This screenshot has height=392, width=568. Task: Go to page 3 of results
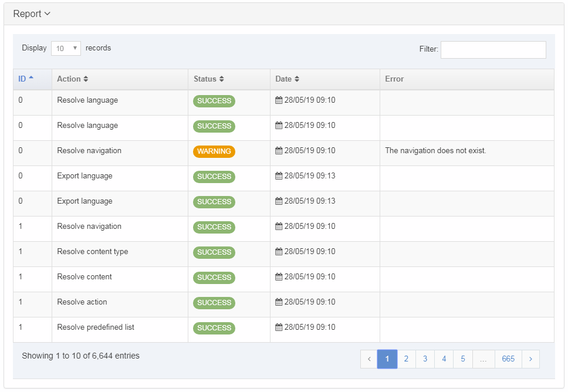425,359
